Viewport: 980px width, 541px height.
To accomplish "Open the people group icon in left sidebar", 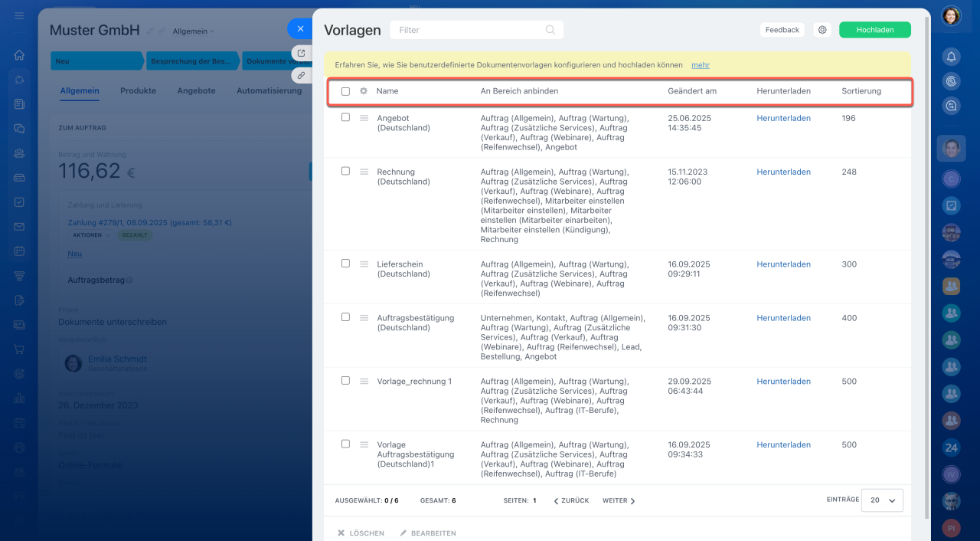I will pyautogui.click(x=19, y=153).
